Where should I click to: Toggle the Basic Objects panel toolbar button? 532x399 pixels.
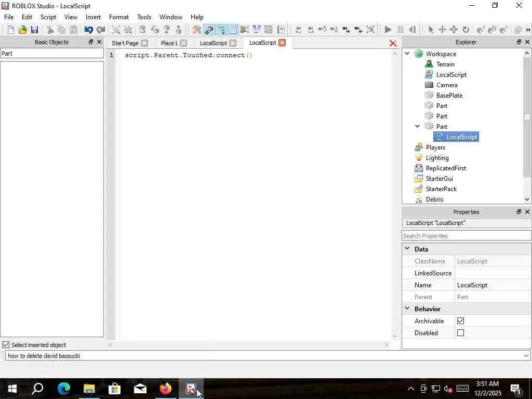[209, 30]
